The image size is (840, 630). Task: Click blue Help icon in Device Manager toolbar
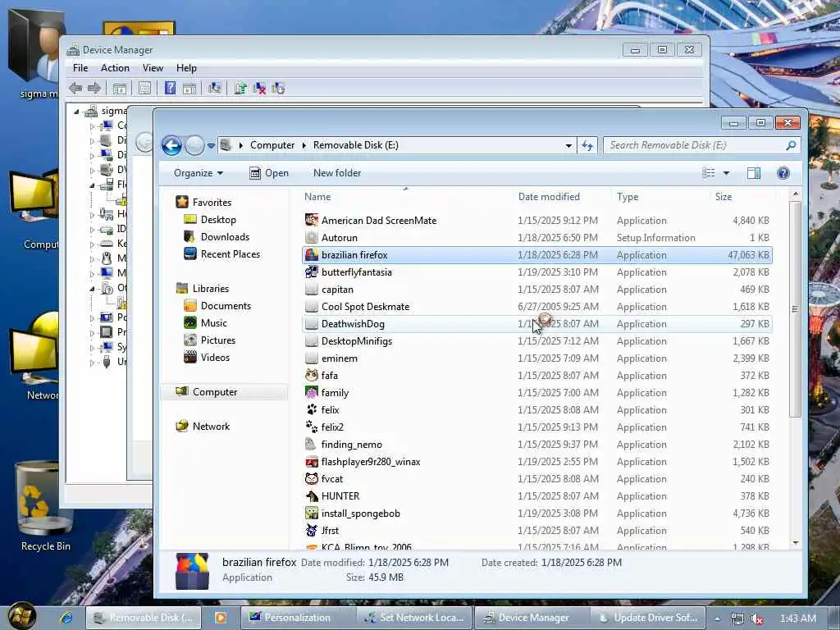170,88
